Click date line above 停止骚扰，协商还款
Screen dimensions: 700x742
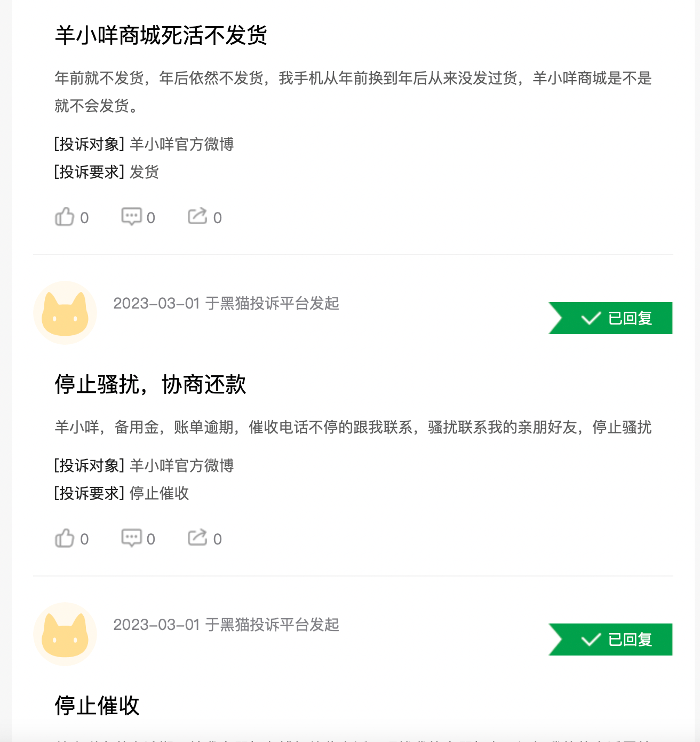coord(226,303)
